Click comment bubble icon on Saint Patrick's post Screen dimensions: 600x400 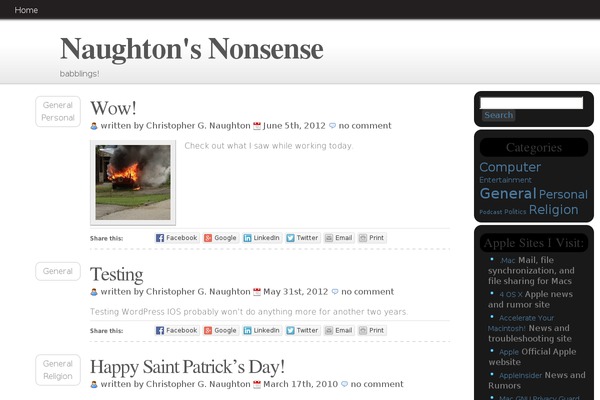tap(344, 384)
